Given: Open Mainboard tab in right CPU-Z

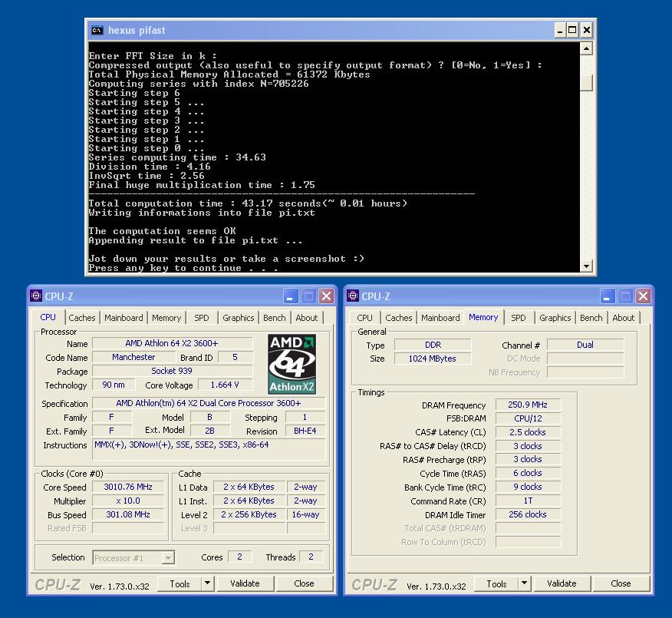Looking at the screenshot, I should click(440, 318).
